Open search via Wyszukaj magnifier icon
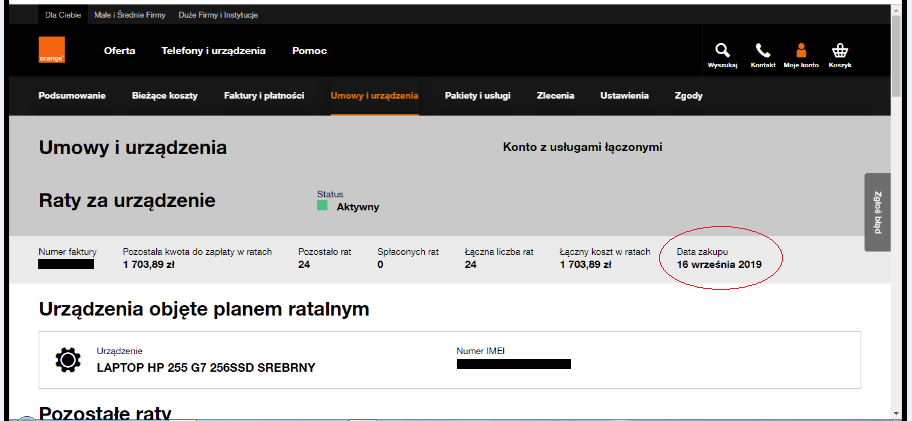912x421 pixels. pyautogui.click(x=722, y=51)
